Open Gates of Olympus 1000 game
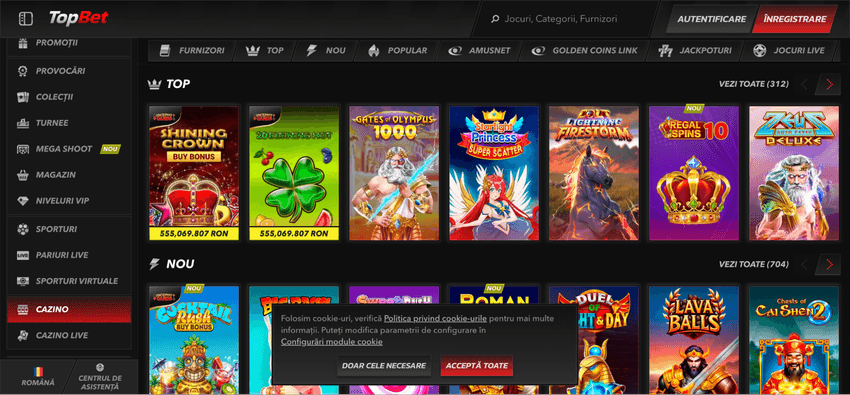850x395 pixels. click(394, 173)
